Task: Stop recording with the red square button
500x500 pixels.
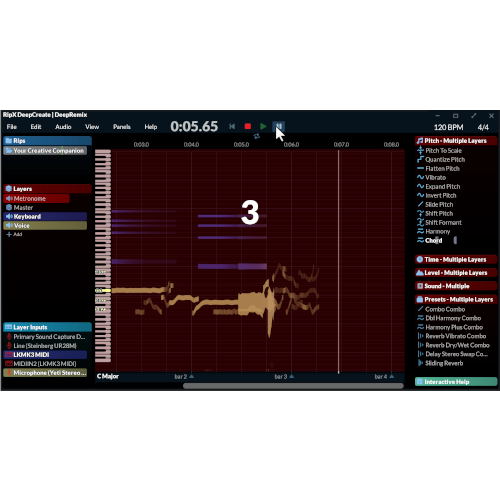Action: click(x=248, y=126)
